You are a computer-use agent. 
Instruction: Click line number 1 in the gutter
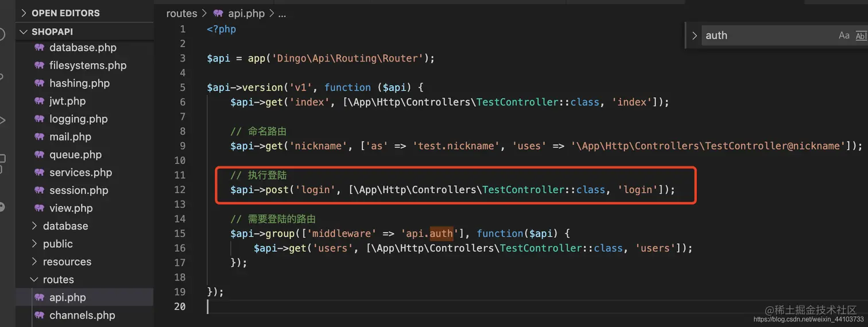coord(183,29)
